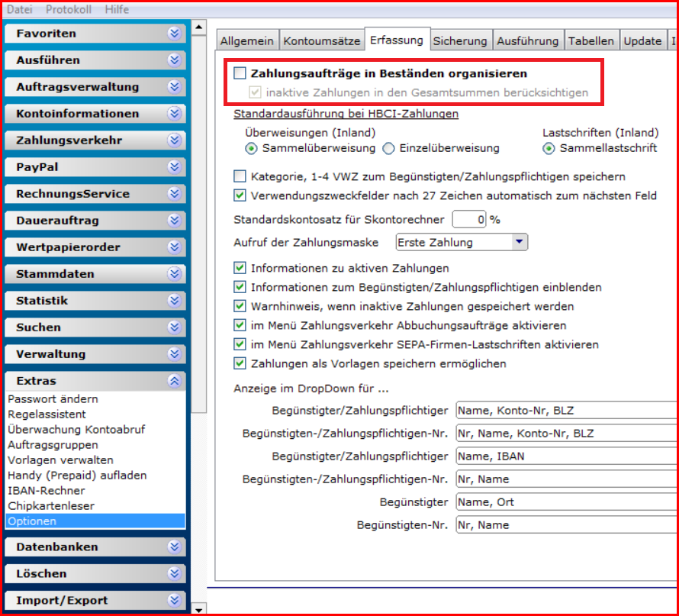Image resolution: width=679 pixels, height=616 pixels.
Task: Open the Aufruf der Zahlungsmaske dropdown
Action: 519,242
